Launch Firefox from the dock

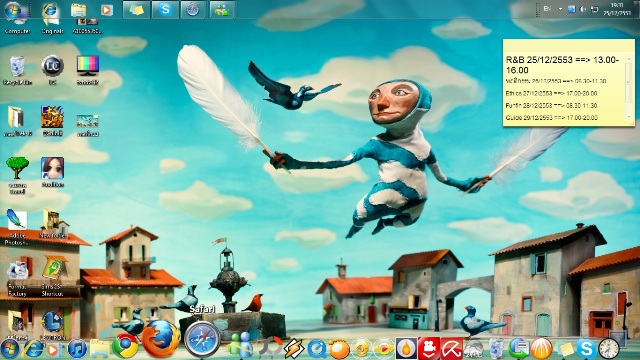click(161, 339)
